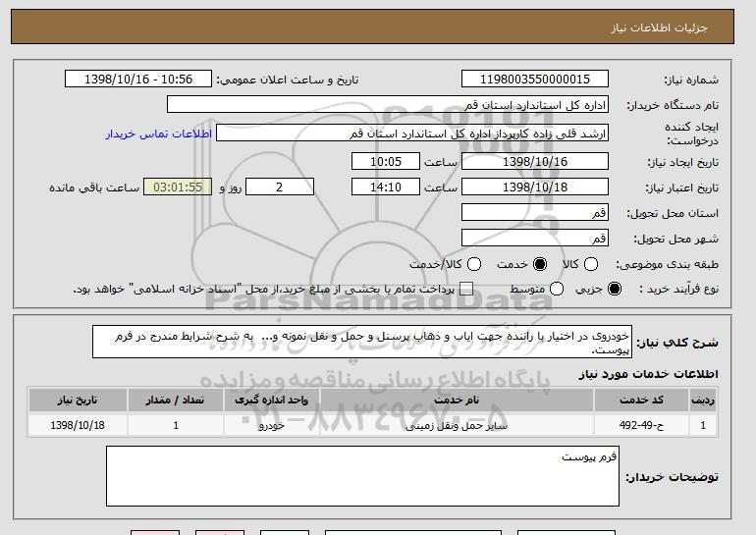
Task: Click the اطلاعات خدمات مورد نیاز heading
Action: point(648,374)
